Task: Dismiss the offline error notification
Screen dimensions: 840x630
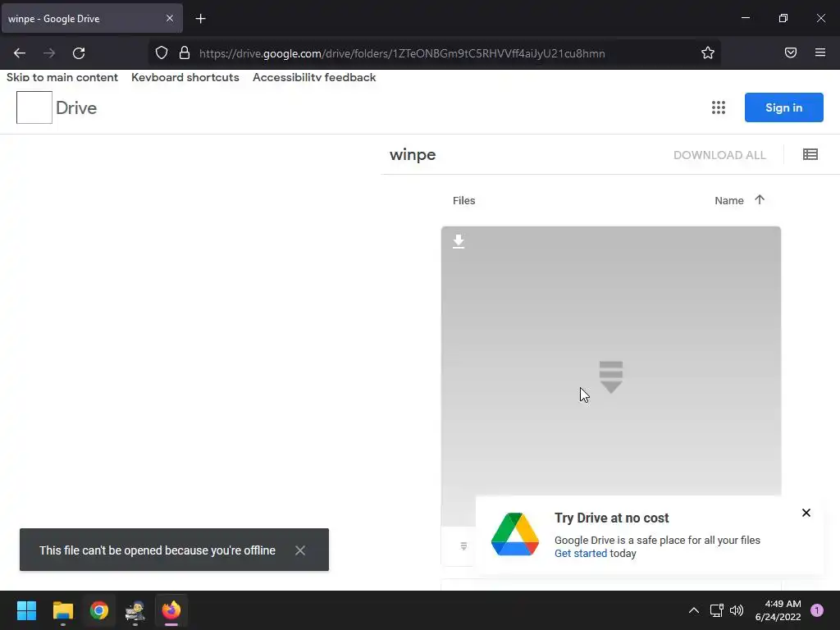Action: coord(300,550)
